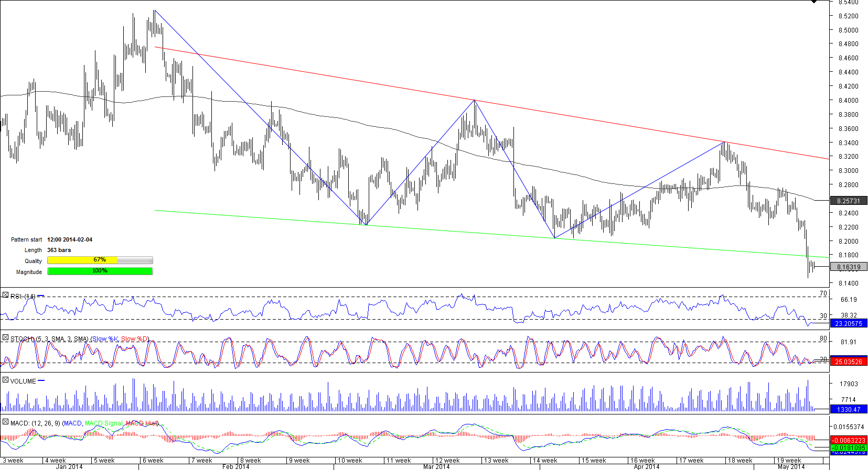868x470 pixels.
Task: Click the blue RSI line legend marker
Action: tap(41, 296)
